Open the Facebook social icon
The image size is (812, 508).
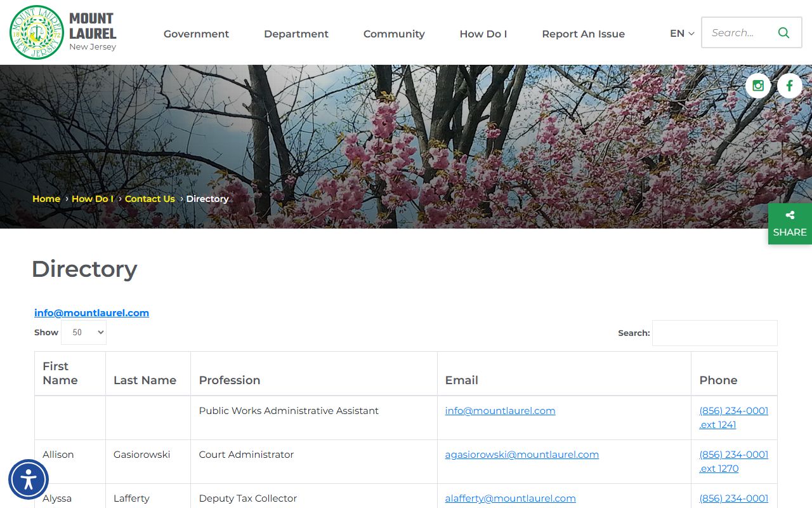pos(789,85)
